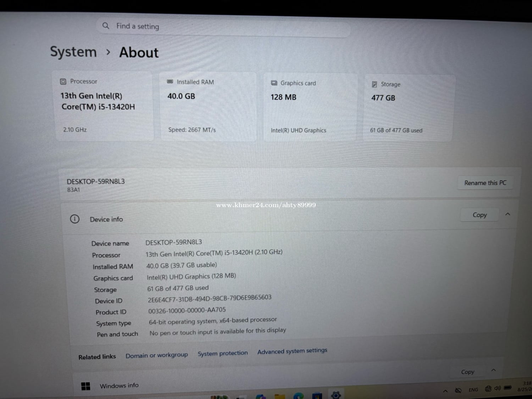The width and height of the screenshot is (532, 399).
Task: Select the 'Device info' section title
Action: 106,220
